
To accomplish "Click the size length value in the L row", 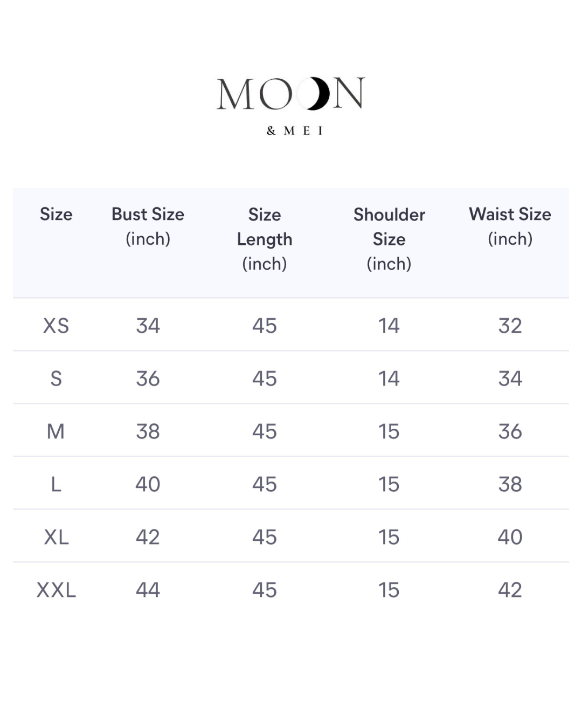I will [265, 484].
